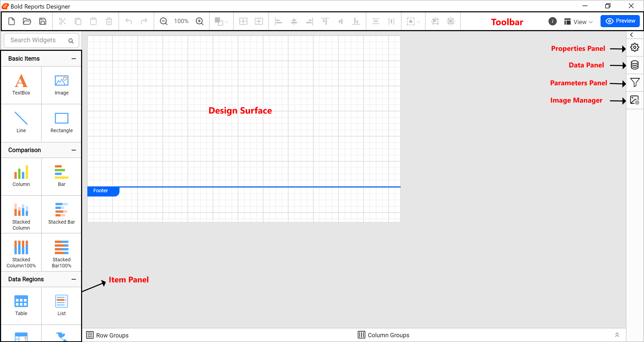Open the info icon in toolbar
This screenshot has width=644, height=342.
[x=553, y=21]
